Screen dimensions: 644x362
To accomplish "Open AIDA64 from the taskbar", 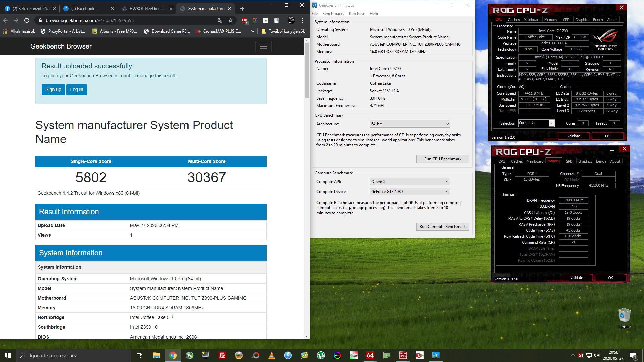I will 370,355.
